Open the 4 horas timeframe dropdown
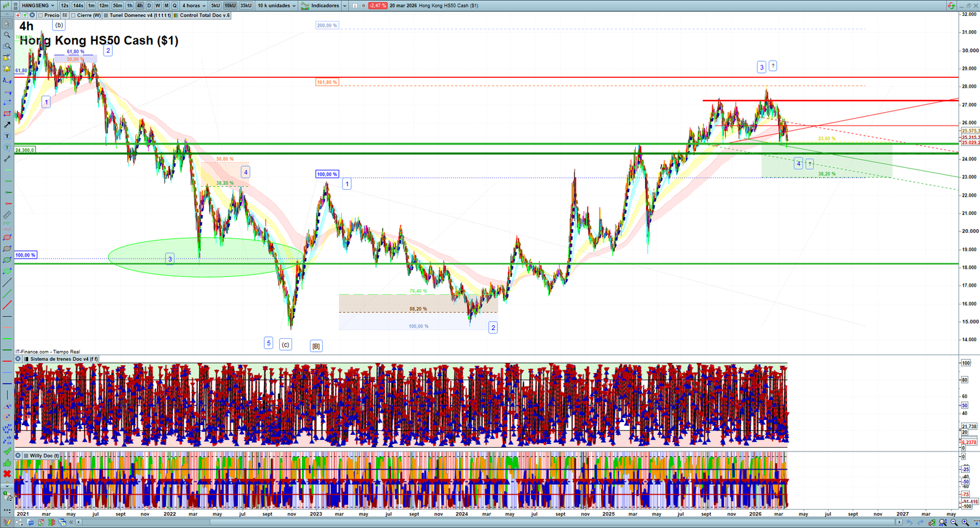The height and width of the screenshot is (528, 980). 194,6
